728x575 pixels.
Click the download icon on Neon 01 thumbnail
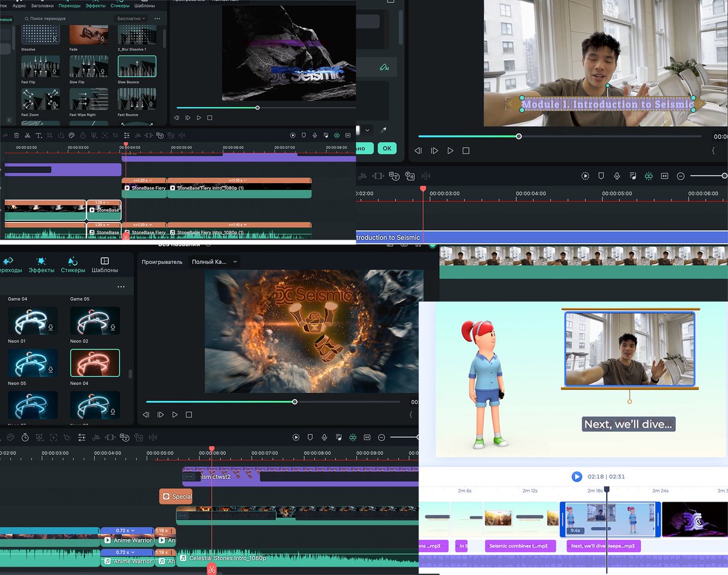point(51,327)
